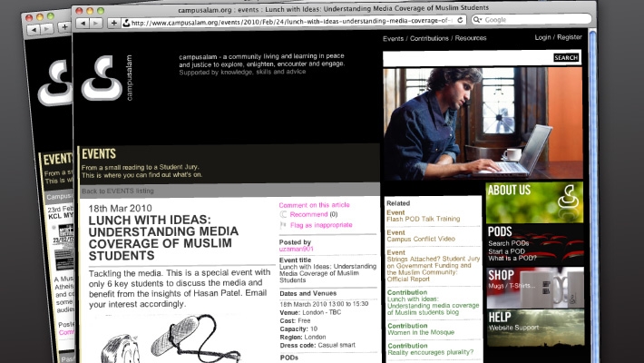Click the SHOP banner with mugs
This screenshot has width=644, height=363.
coord(535,288)
